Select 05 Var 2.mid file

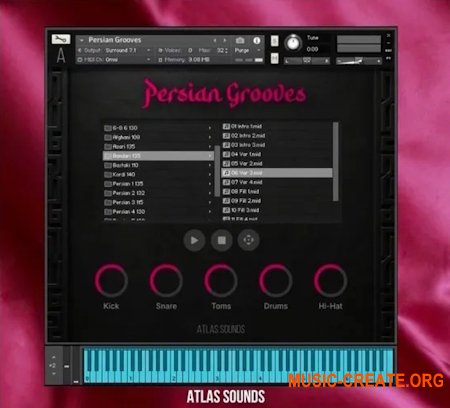point(277,164)
